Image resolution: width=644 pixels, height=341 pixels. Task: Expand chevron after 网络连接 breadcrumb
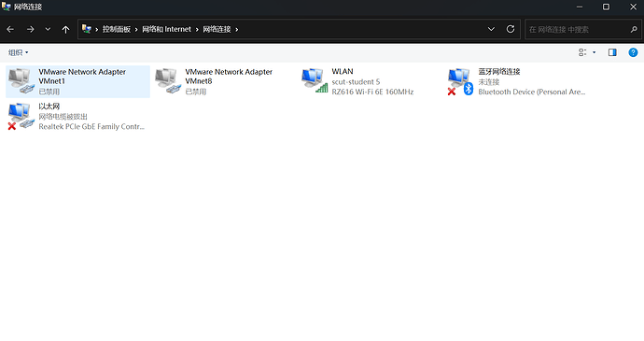[x=236, y=30]
